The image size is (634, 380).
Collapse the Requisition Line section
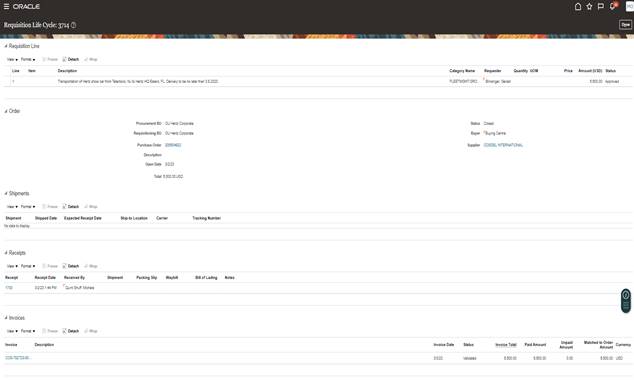pyautogui.click(x=6, y=46)
